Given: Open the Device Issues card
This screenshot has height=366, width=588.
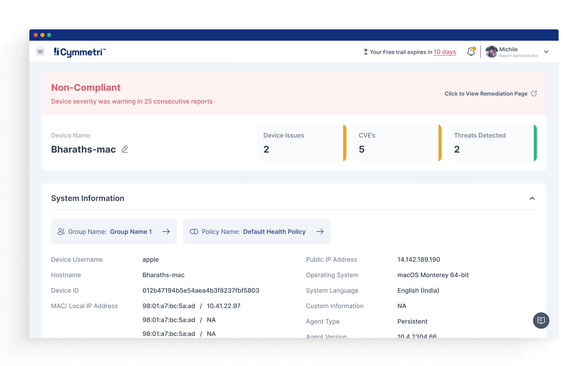Looking at the screenshot, I should point(301,143).
